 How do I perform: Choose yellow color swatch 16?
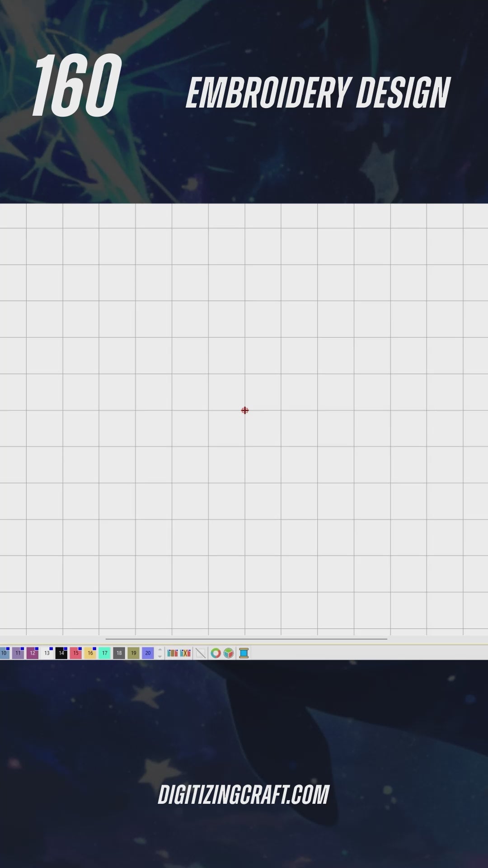tap(90, 653)
